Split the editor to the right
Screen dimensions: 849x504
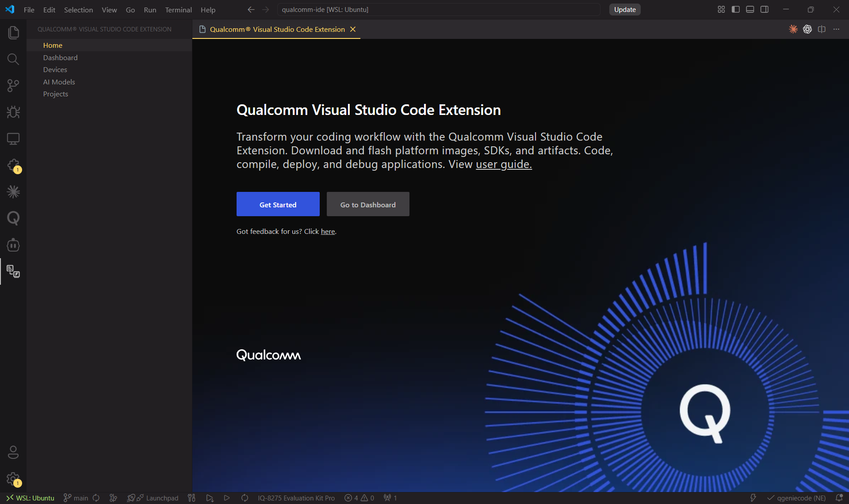822,29
